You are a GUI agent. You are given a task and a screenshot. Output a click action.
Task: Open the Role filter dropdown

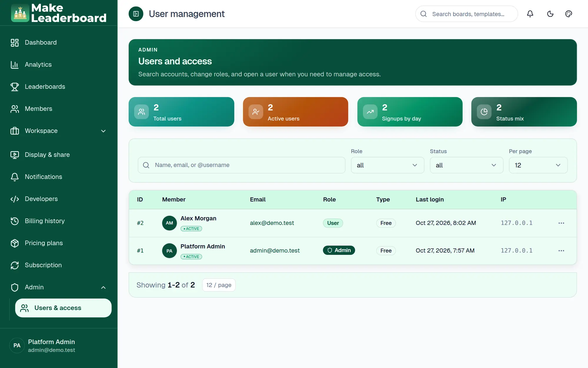(x=387, y=165)
